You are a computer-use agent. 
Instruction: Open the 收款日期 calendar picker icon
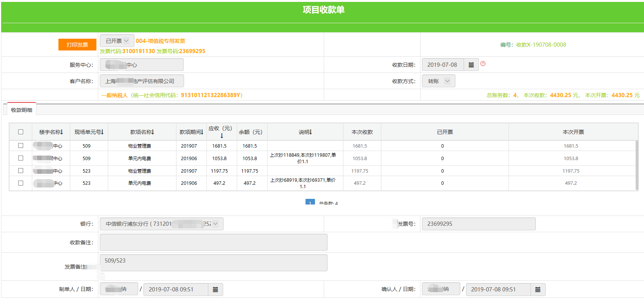pos(471,65)
